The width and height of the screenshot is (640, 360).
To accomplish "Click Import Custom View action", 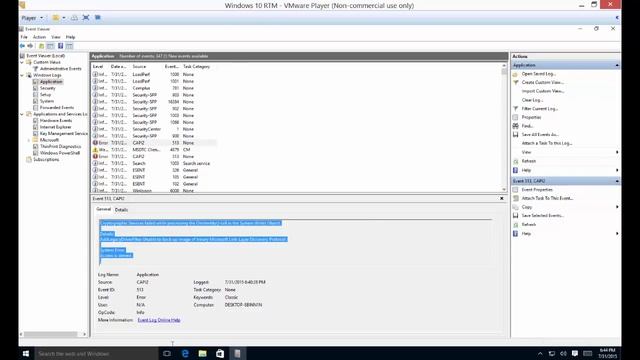I will (x=542, y=91).
